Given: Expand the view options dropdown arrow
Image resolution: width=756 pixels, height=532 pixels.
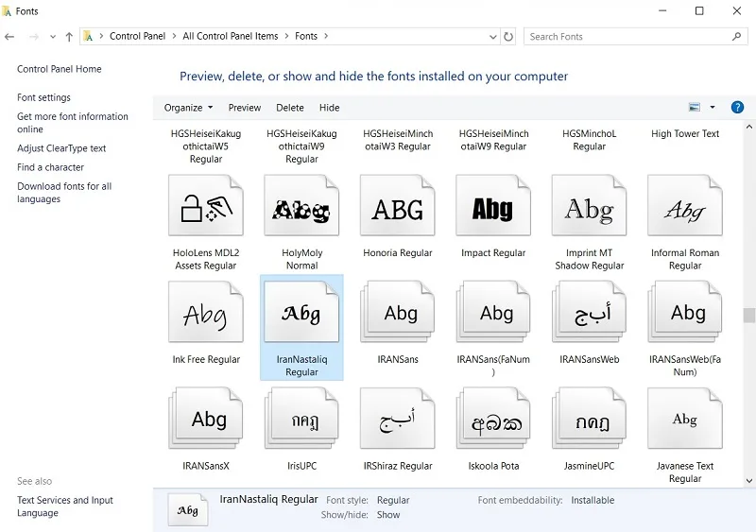Looking at the screenshot, I should point(713,107).
